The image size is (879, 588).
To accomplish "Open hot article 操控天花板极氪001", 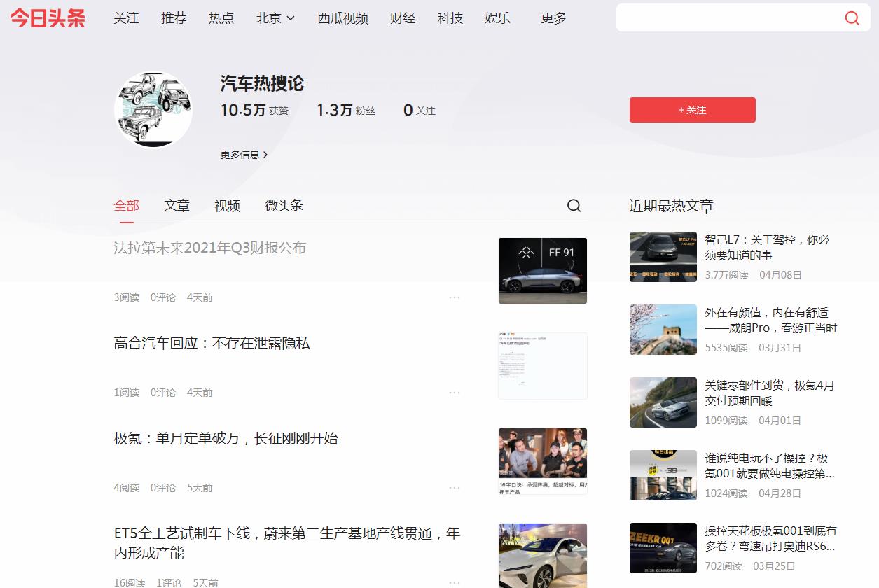I will tap(771, 538).
